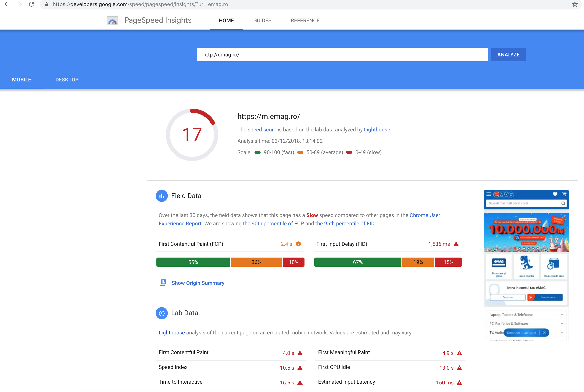Click the cart icon in eMAG preview
The image size is (584, 392).
(x=564, y=194)
